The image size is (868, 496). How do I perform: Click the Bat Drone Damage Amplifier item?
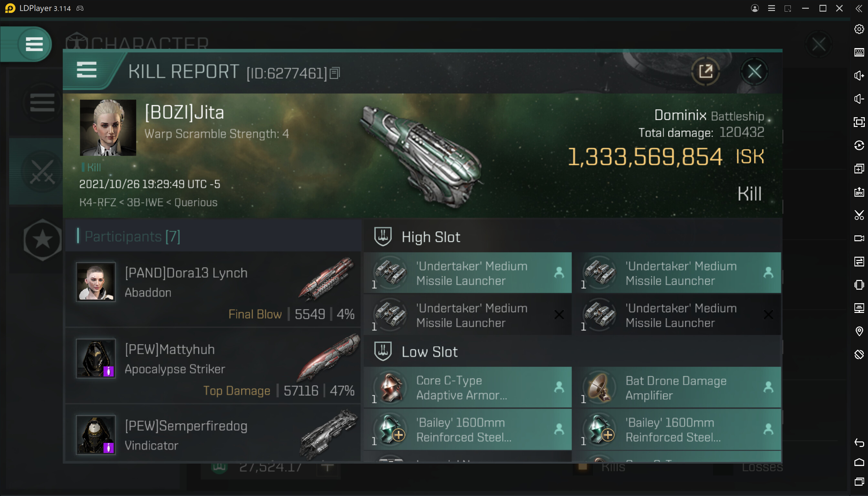pyautogui.click(x=676, y=388)
